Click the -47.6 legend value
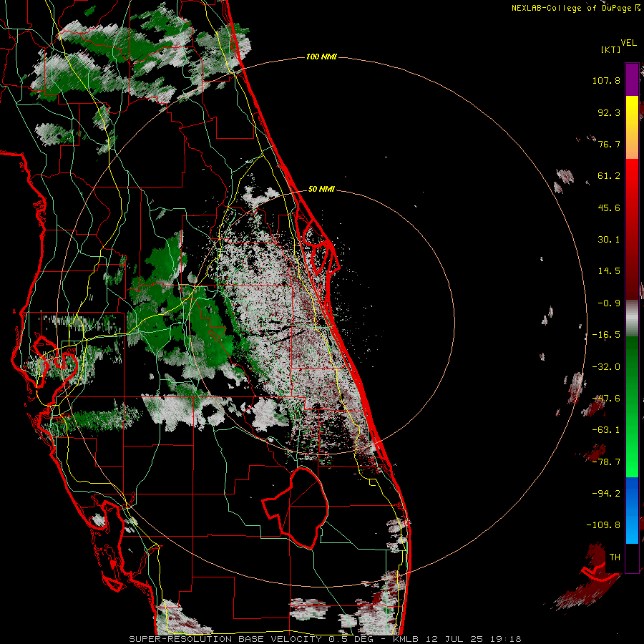644x644 pixels. 606,399
